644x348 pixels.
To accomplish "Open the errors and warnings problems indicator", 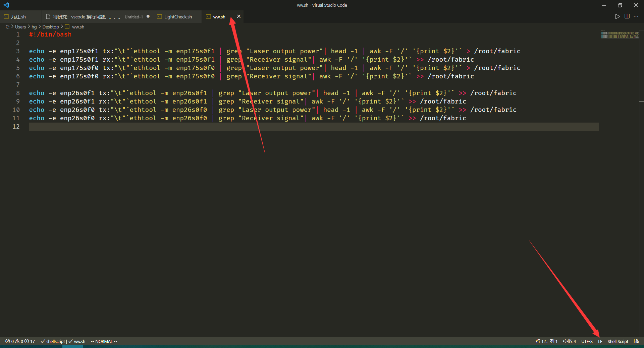I will (20, 341).
